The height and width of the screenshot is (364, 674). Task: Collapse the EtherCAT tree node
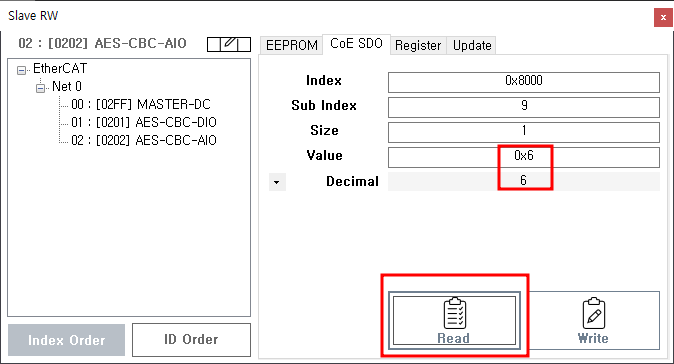pyautogui.click(x=21, y=70)
